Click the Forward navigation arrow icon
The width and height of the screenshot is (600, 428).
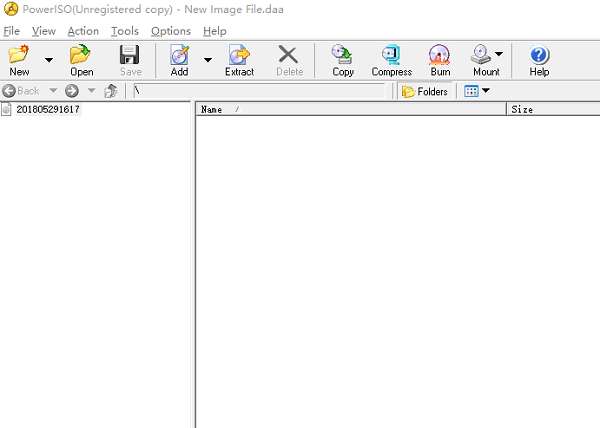click(72, 91)
